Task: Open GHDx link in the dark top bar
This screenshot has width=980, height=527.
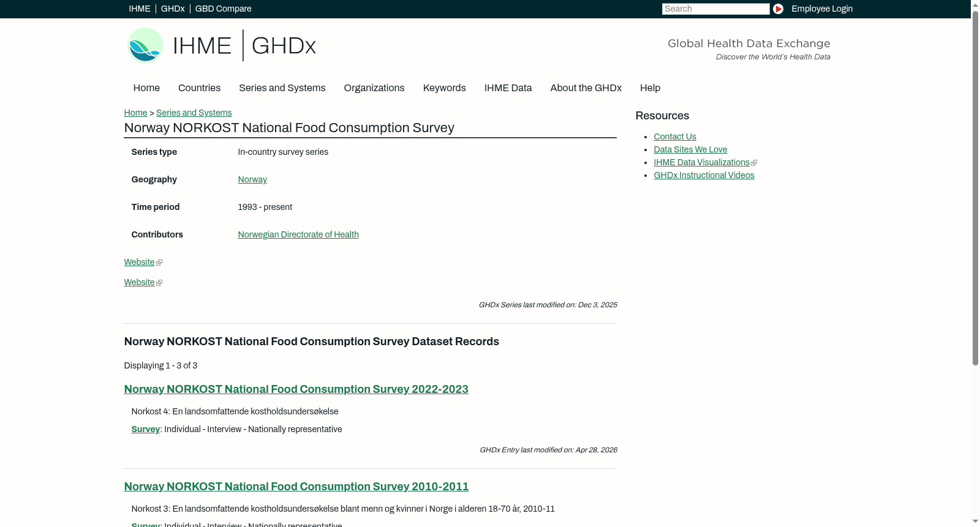Action: tap(173, 9)
